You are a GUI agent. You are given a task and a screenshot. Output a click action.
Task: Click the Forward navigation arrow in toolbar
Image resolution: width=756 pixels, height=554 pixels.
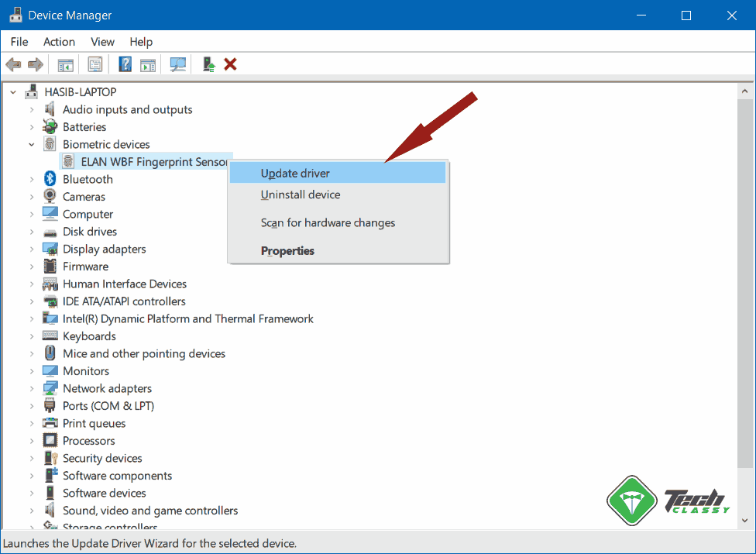coord(35,64)
